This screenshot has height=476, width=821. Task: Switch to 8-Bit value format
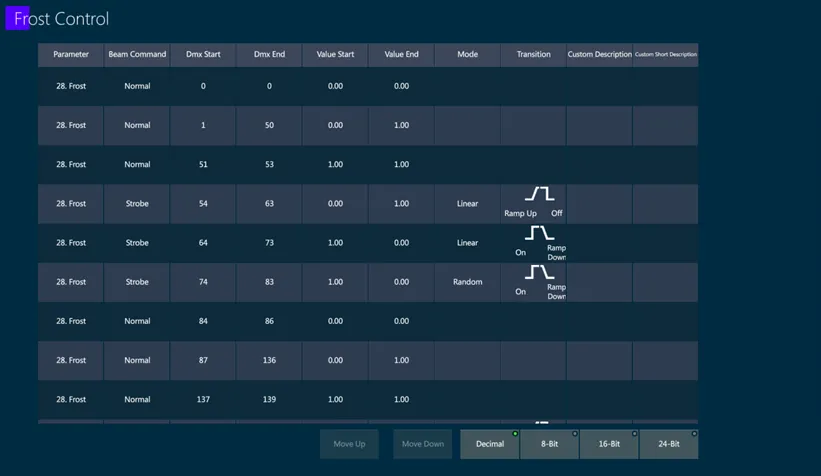click(549, 444)
